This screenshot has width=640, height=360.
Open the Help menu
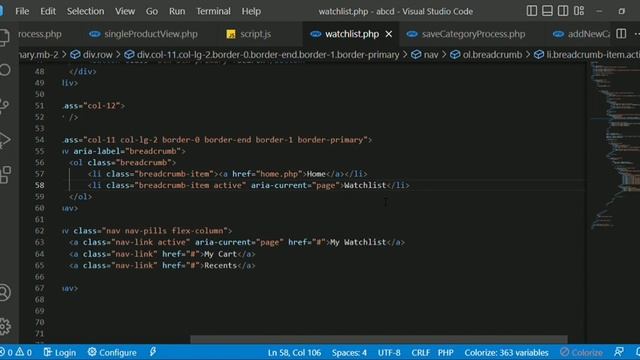click(x=251, y=11)
